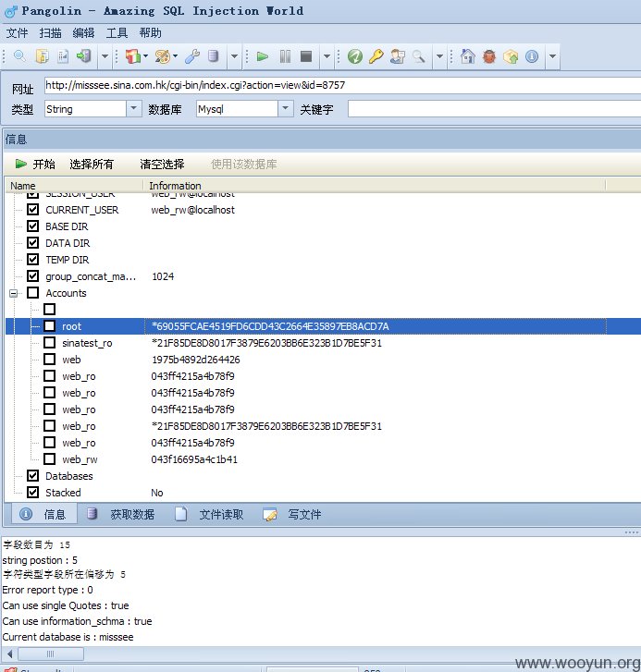Click the 网址 URL input field
The height and width of the screenshot is (672, 641).
[x=342, y=85]
